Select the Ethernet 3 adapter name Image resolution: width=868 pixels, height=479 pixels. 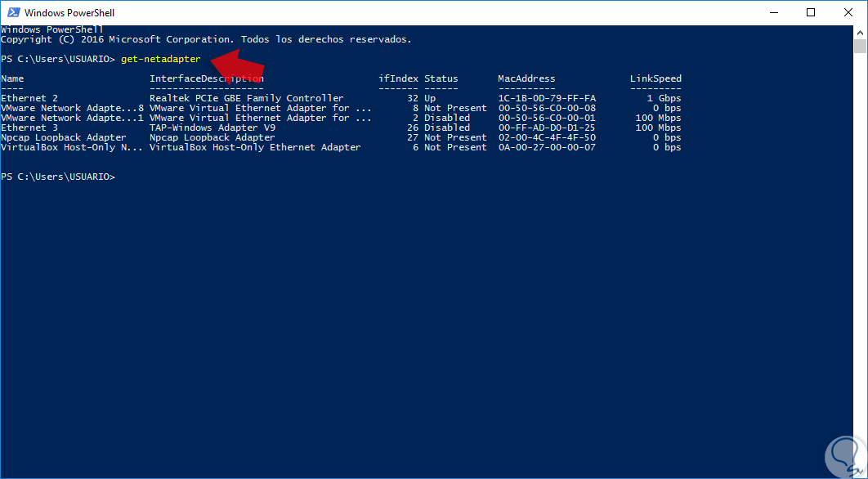click(x=29, y=128)
